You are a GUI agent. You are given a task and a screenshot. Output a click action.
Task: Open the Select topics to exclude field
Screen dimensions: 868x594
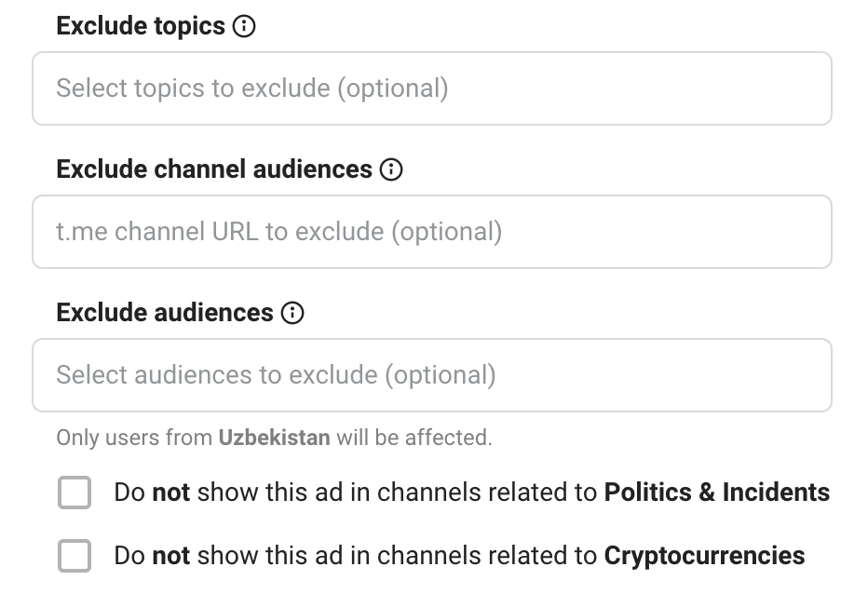point(432,88)
